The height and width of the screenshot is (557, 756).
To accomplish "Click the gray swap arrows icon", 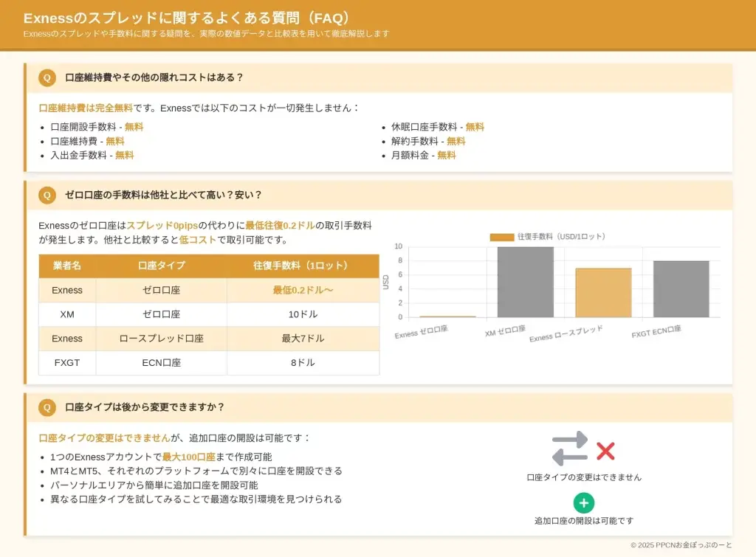I will [x=570, y=449].
